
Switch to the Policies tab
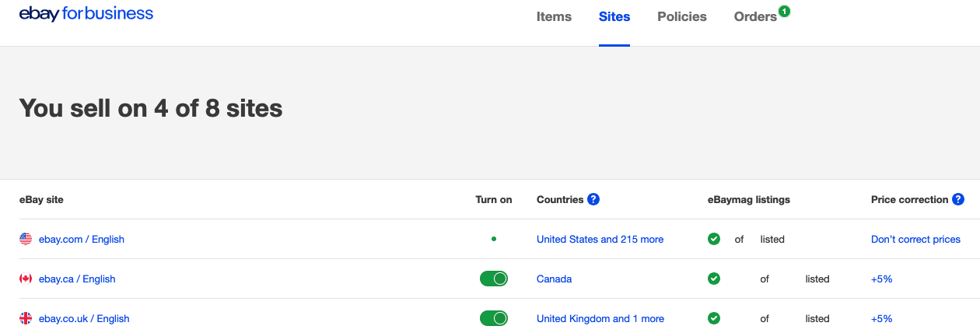682,16
